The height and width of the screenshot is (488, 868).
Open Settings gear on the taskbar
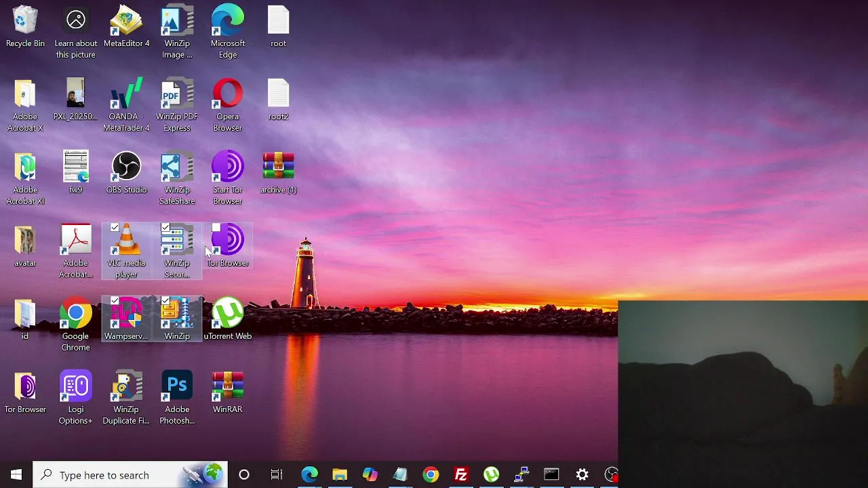(582, 474)
